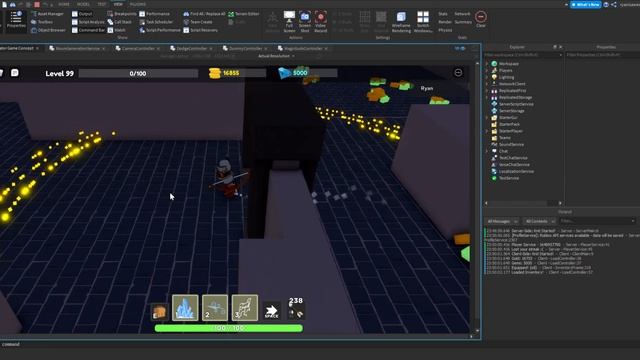This screenshot has width=640, height=360.
Task: Show the Command Bar
Action: pos(88,30)
